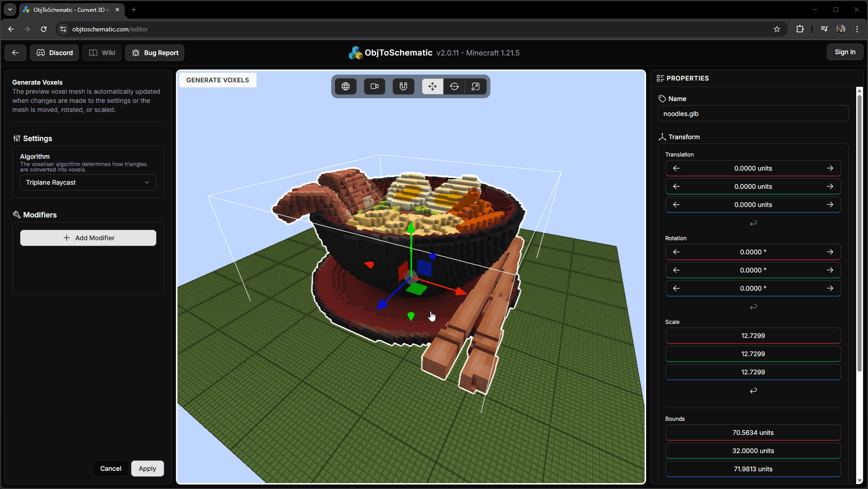Viewport: 868px width, 489px height.
Task: Open the Wiki page
Action: coord(102,53)
